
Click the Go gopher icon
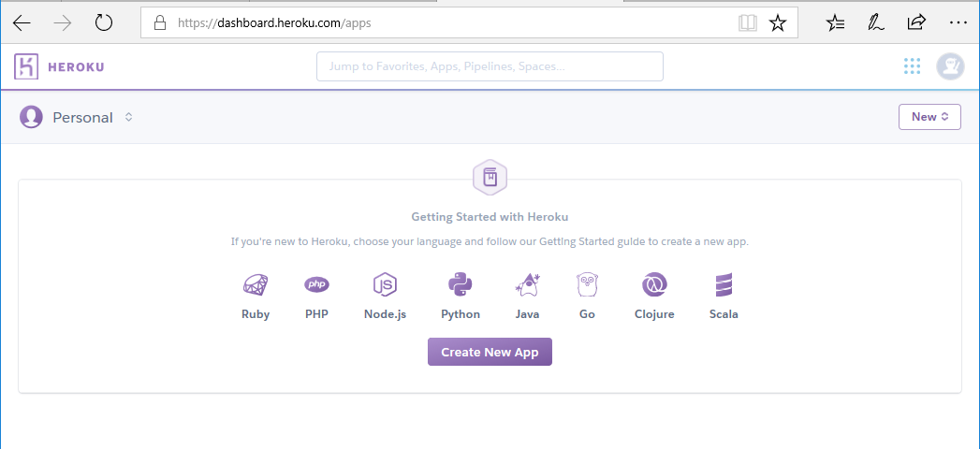click(x=587, y=285)
